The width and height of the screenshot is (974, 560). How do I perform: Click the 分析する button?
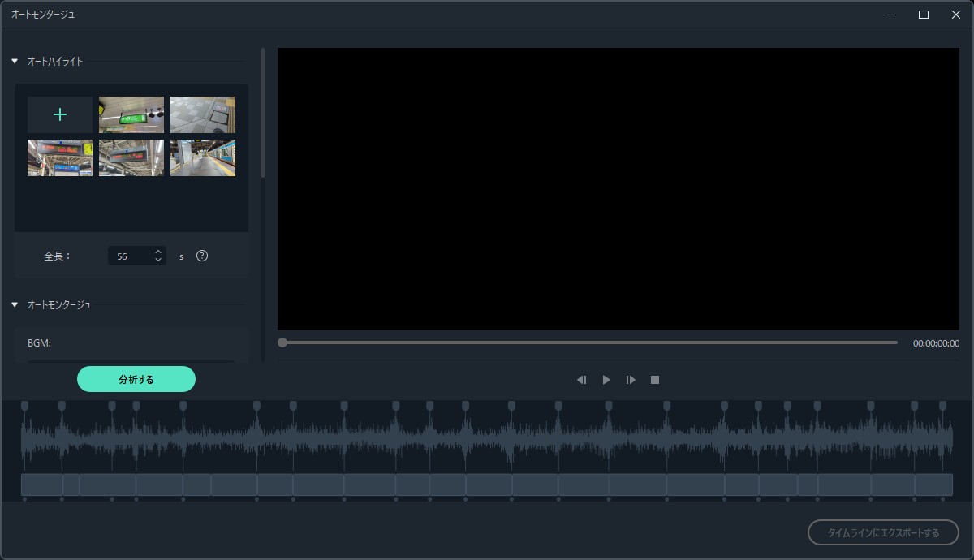[x=136, y=379]
